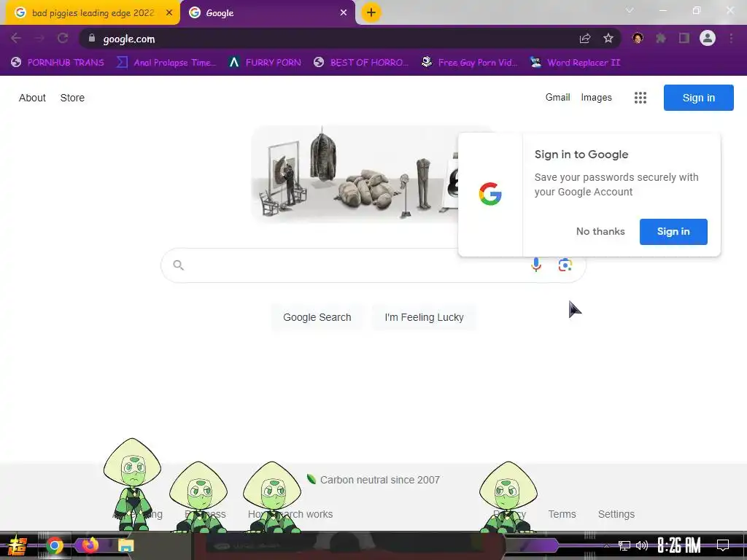Select the Google tab
The width and height of the screenshot is (747, 560).
[267, 13]
